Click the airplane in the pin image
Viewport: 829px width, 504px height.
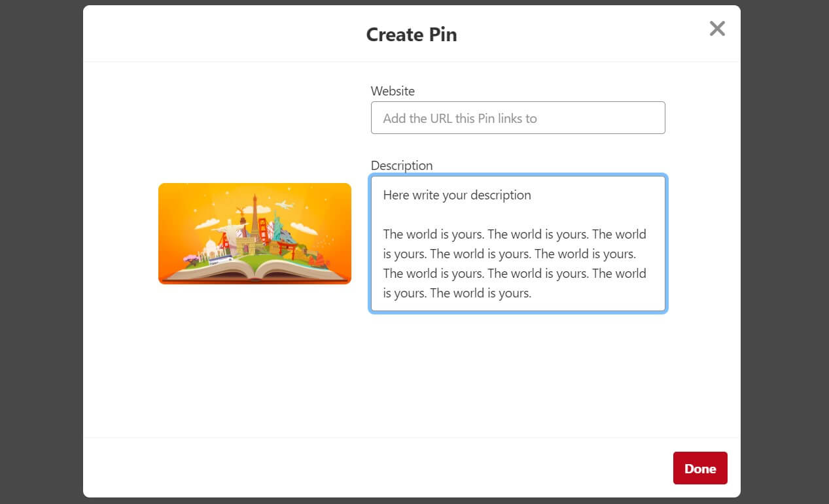coord(284,205)
